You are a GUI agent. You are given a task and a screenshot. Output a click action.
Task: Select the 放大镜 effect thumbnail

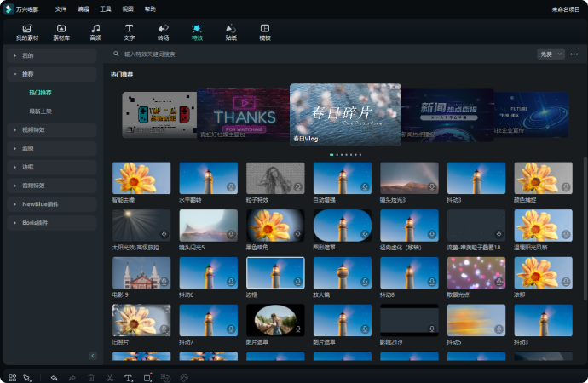(342, 272)
